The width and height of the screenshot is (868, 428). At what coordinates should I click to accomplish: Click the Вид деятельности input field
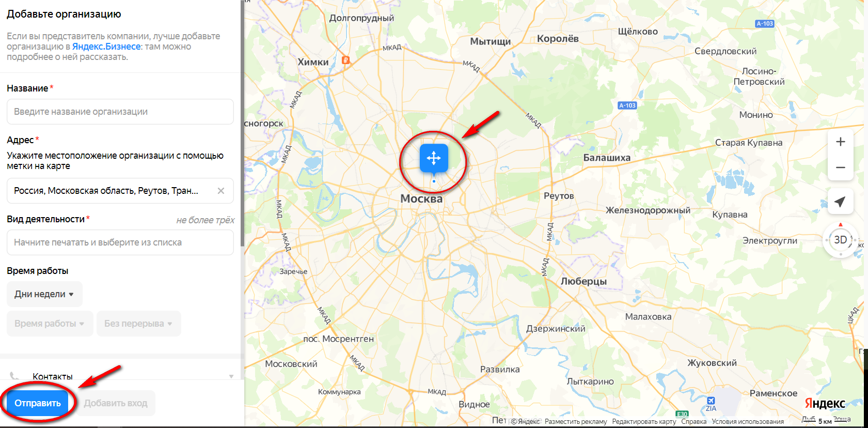[120, 242]
